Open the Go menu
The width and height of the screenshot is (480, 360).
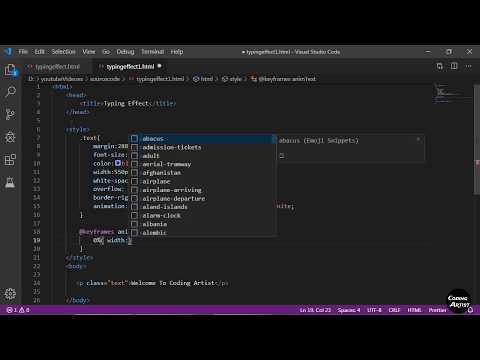(x=106, y=52)
